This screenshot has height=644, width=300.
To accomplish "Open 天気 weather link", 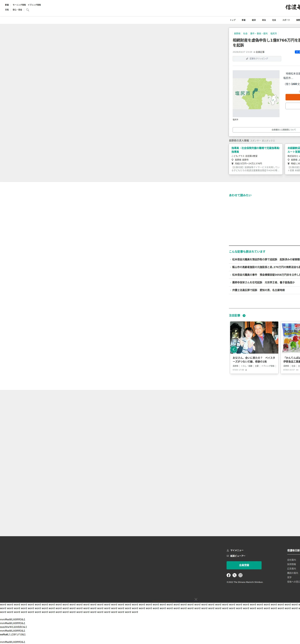I will 7,10.
